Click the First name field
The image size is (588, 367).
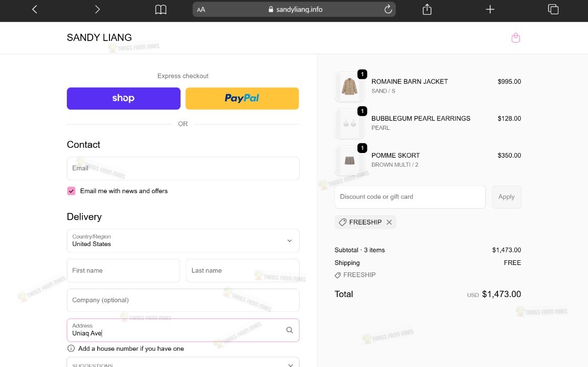pyautogui.click(x=123, y=270)
